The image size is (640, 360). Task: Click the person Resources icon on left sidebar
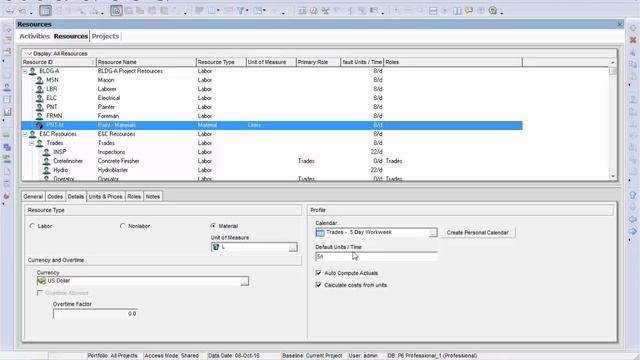pos(7,87)
